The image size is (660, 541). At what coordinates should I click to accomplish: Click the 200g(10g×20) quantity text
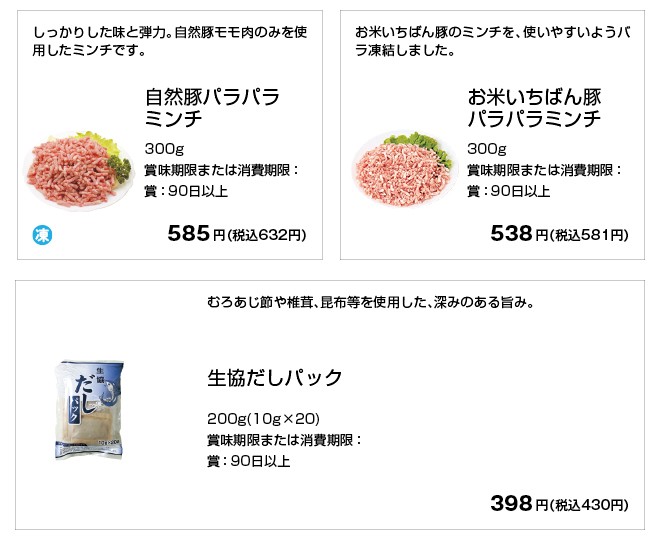tap(263, 418)
